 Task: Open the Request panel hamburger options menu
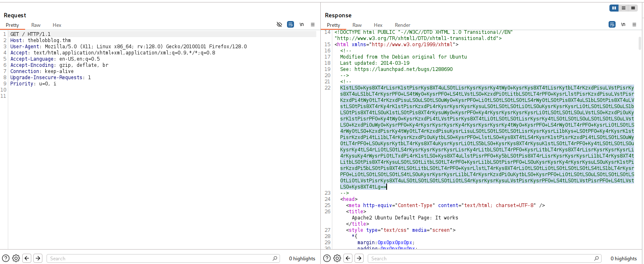point(313,25)
